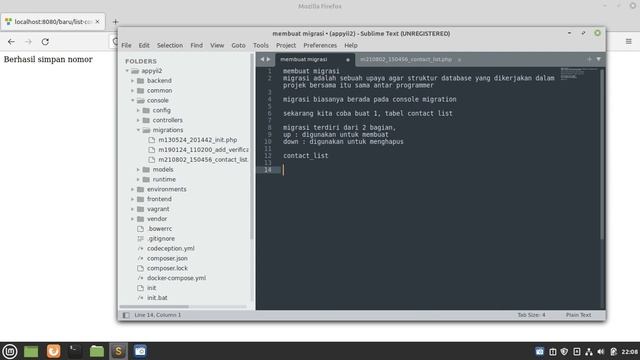The width and height of the screenshot is (640, 360).
Task: Open the Preferences menu
Action: point(320,45)
